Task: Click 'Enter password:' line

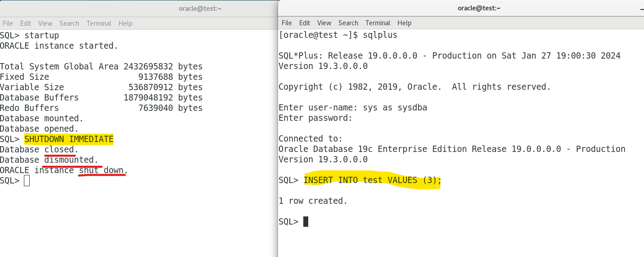Action: click(315, 118)
